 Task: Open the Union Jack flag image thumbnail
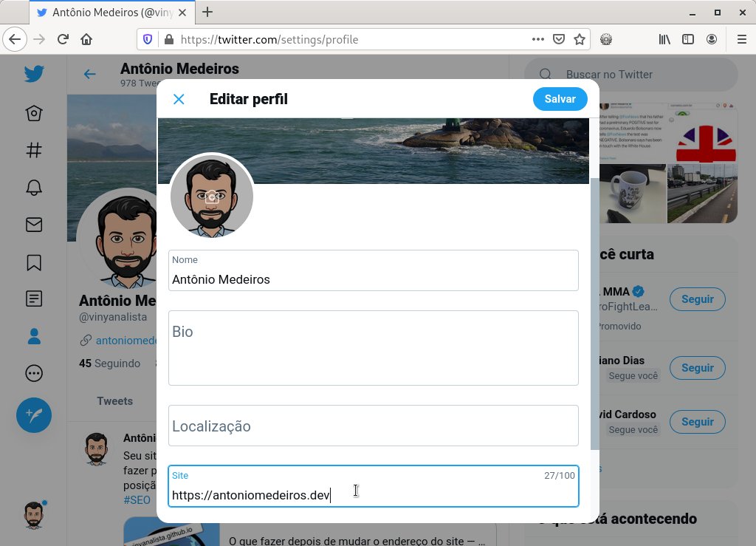[703, 133]
